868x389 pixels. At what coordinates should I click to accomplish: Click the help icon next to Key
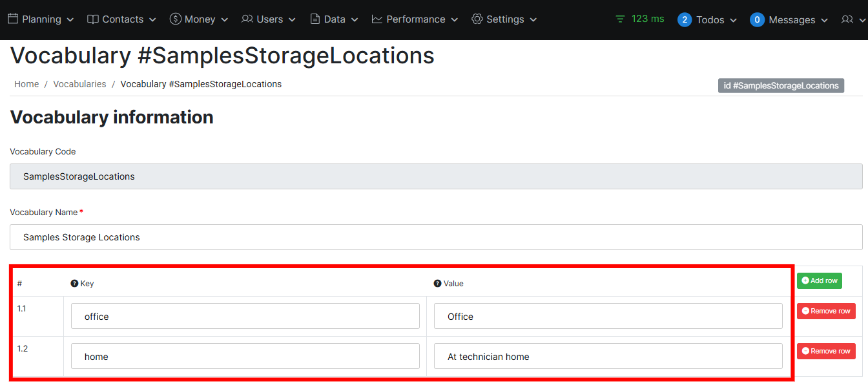point(74,284)
